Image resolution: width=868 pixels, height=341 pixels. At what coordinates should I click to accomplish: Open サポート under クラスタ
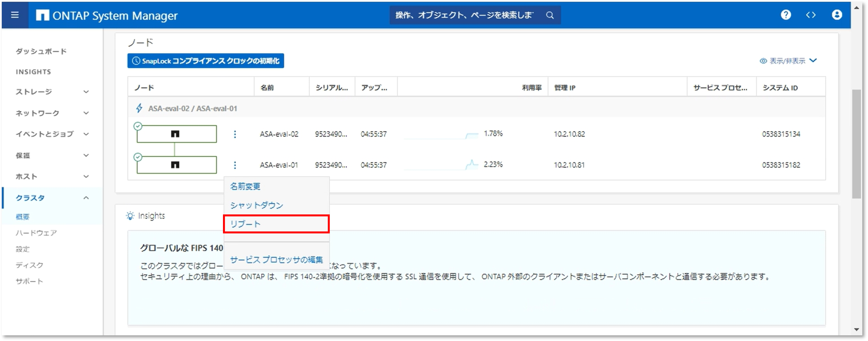pos(29,281)
